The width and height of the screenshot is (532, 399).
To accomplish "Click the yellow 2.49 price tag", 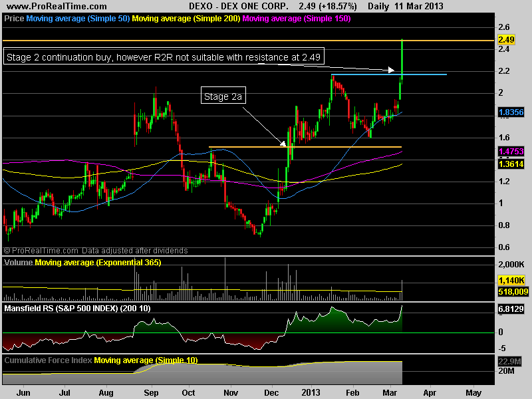I will (x=506, y=40).
